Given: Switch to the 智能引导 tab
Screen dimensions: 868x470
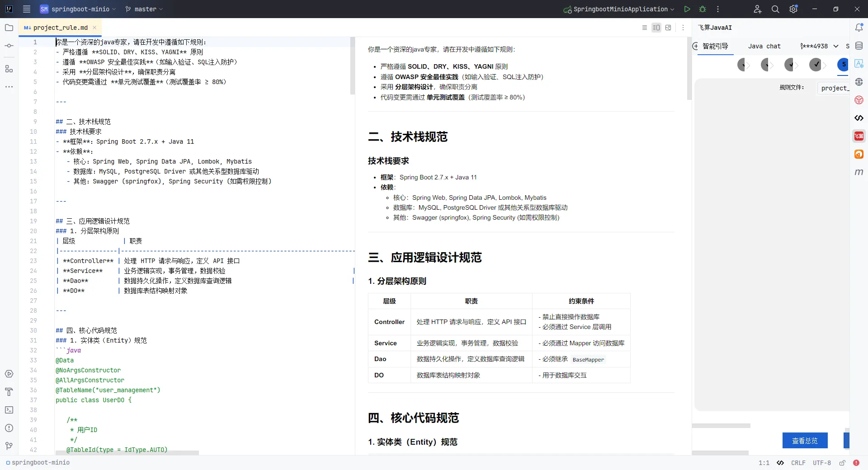Looking at the screenshot, I should coord(715,46).
